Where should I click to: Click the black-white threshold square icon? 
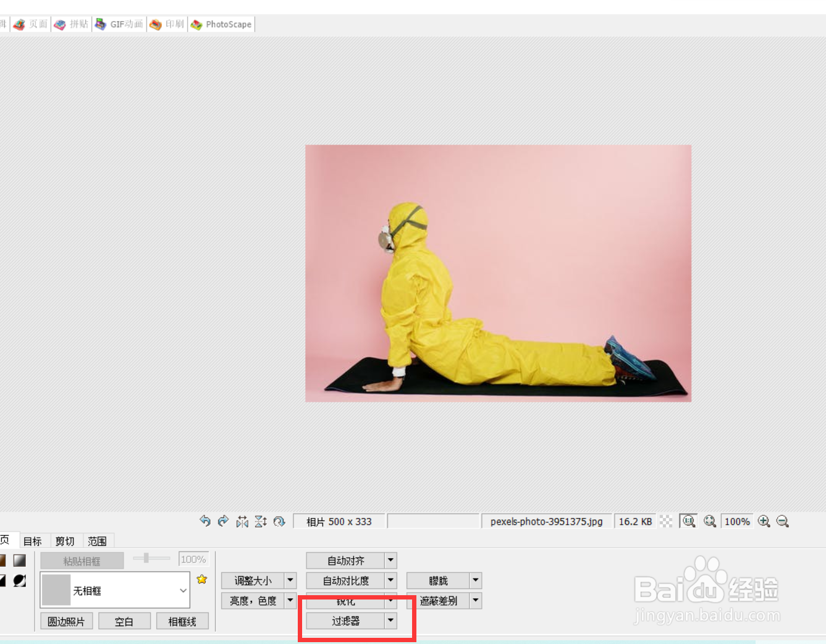coord(2,580)
